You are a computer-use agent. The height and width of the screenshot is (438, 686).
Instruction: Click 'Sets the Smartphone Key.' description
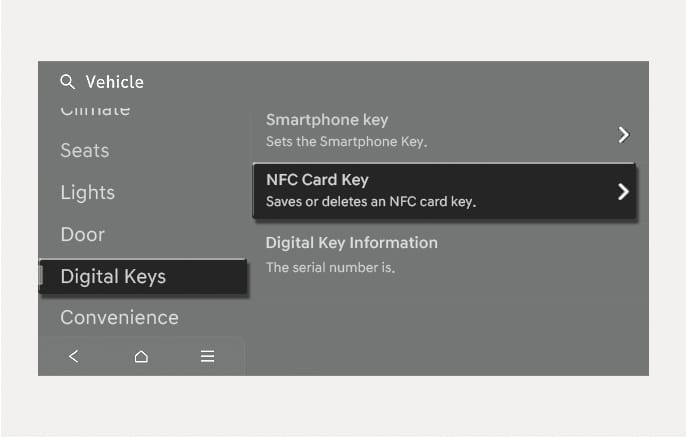[x=346, y=142]
